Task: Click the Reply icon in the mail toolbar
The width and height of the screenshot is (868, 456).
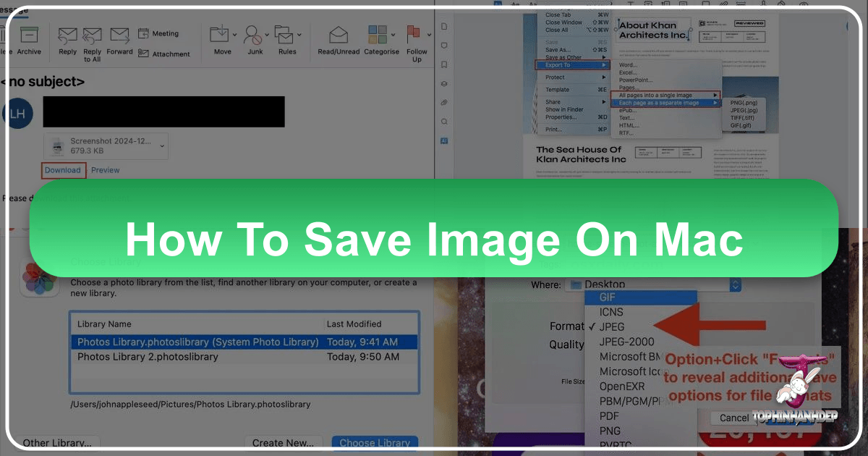Action: [67, 35]
